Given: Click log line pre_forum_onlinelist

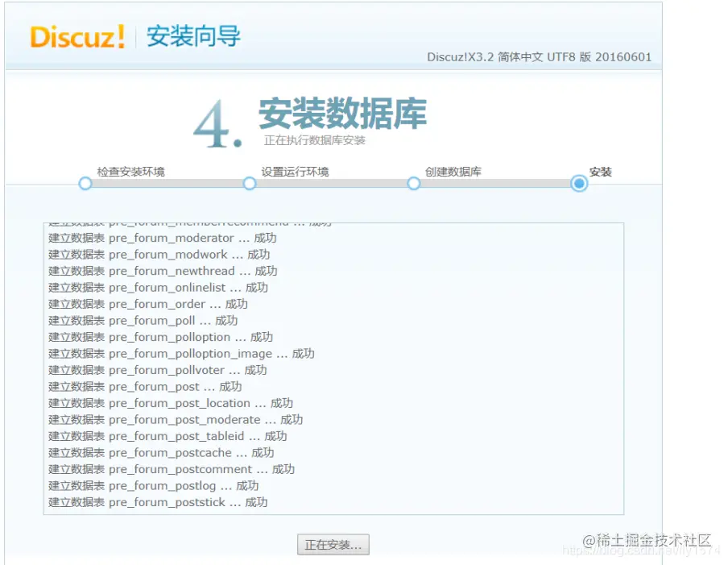Looking at the screenshot, I should [x=159, y=288].
